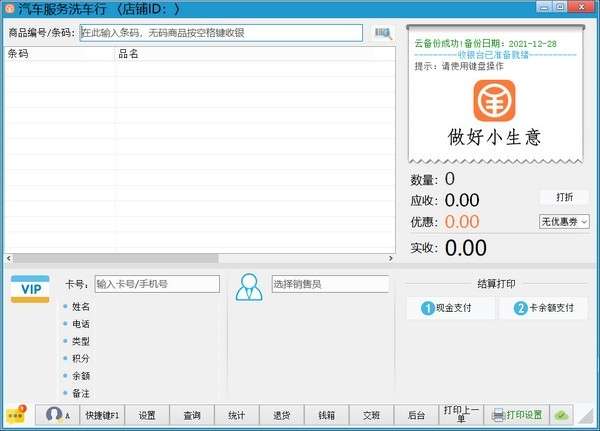Screen dimensions: 600x431
Task: Open 统计 statistics
Action: [x=236, y=415]
